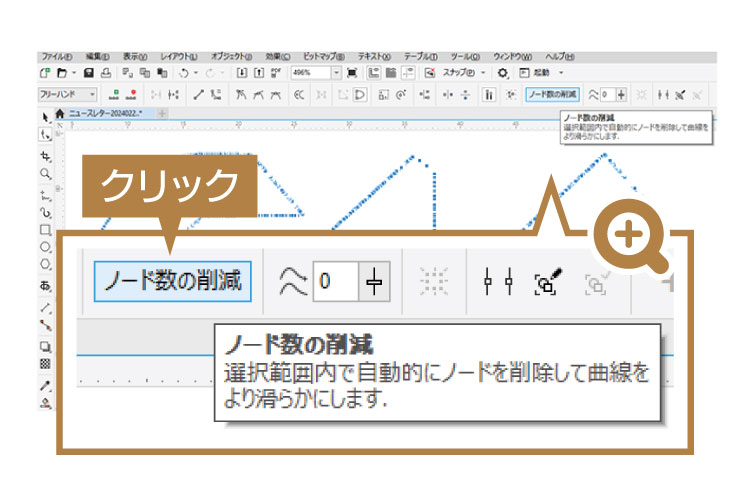Click the curve smoothness slider button

coord(621,95)
